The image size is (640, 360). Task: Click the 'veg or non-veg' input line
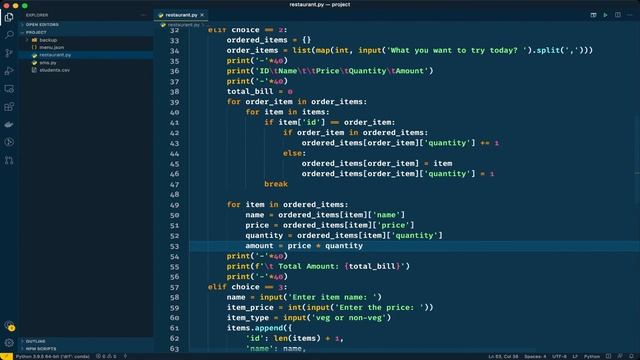tap(309, 318)
